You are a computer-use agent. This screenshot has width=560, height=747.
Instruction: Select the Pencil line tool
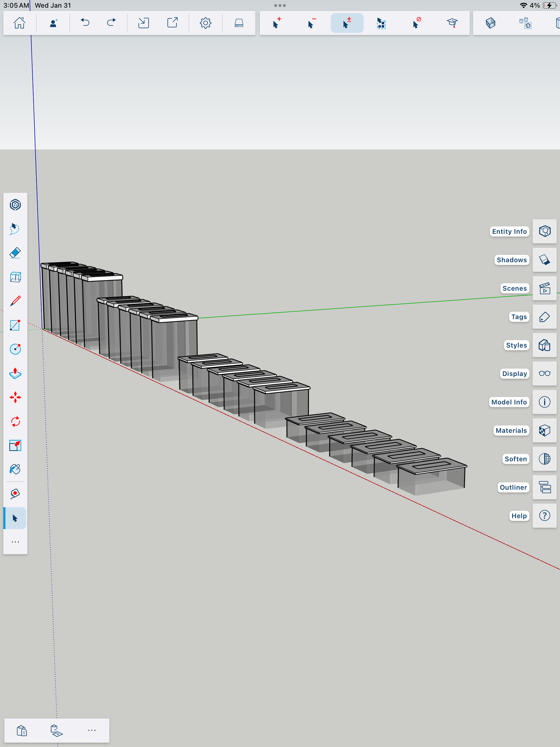click(x=15, y=300)
